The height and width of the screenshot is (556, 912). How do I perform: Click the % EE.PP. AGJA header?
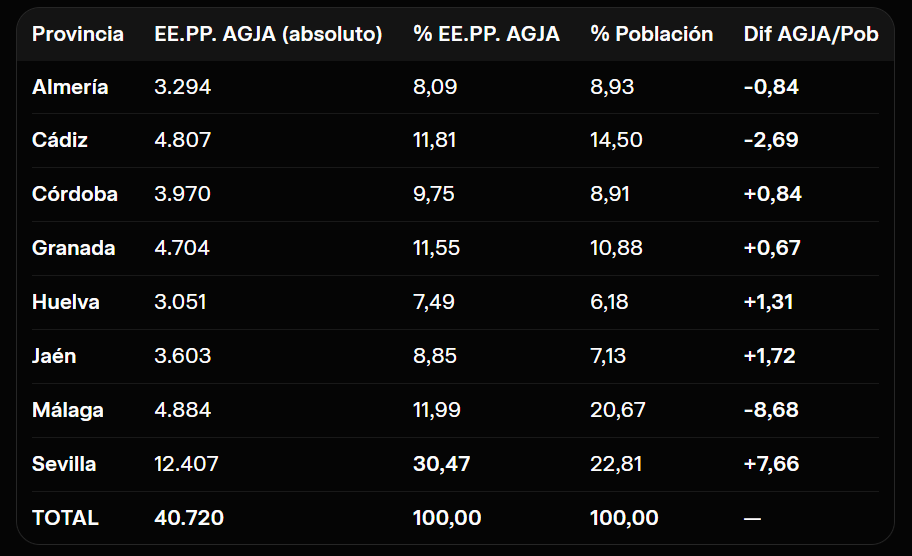coord(486,34)
